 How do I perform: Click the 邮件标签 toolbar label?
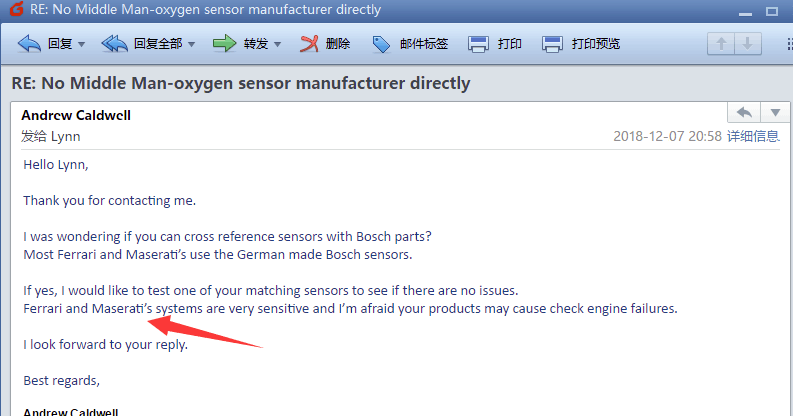click(424, 44)
